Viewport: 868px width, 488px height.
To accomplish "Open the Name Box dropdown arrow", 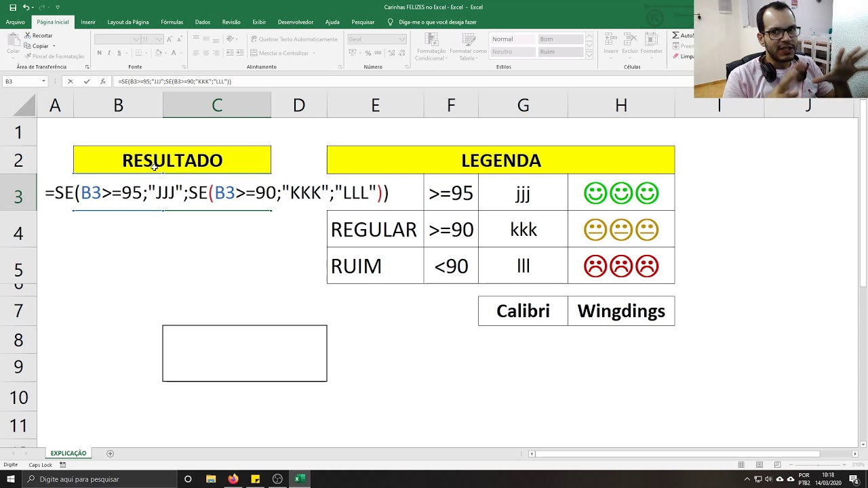I will coord(43,81).
